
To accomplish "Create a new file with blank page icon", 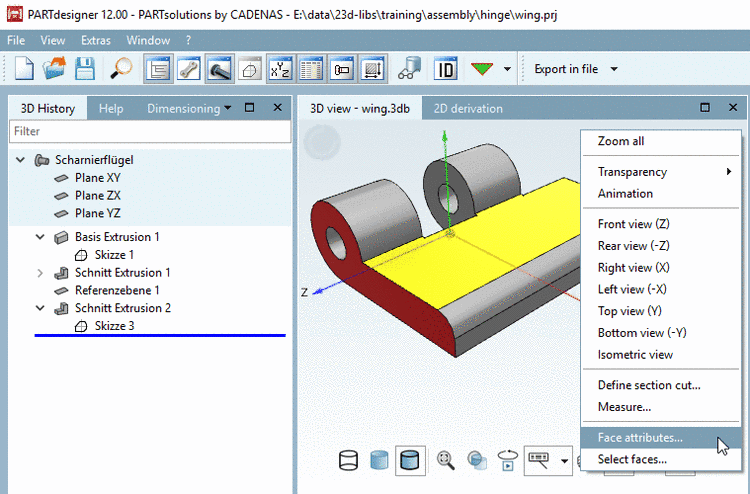I will pyautogui.click(x=24, y=69).
